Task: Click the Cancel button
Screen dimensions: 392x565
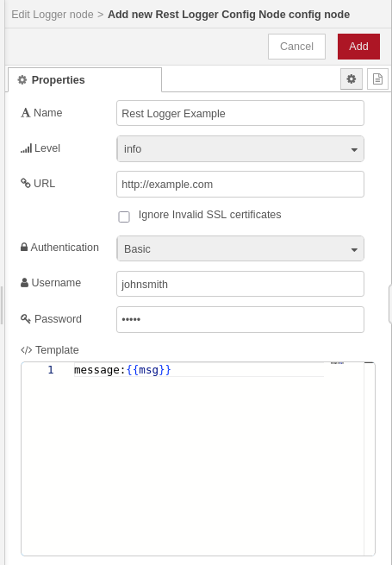Action: (296, 47)
